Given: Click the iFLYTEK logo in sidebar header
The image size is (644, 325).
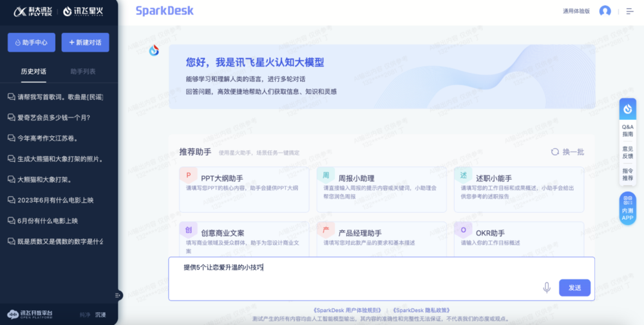Looking at the screenshot, I should pyautogui.click(x=32, y=12).
